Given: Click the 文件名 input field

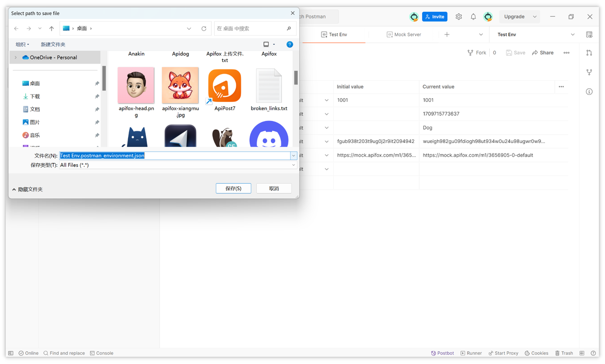Looking at the screenshot, I should click(x=175, y=156).
